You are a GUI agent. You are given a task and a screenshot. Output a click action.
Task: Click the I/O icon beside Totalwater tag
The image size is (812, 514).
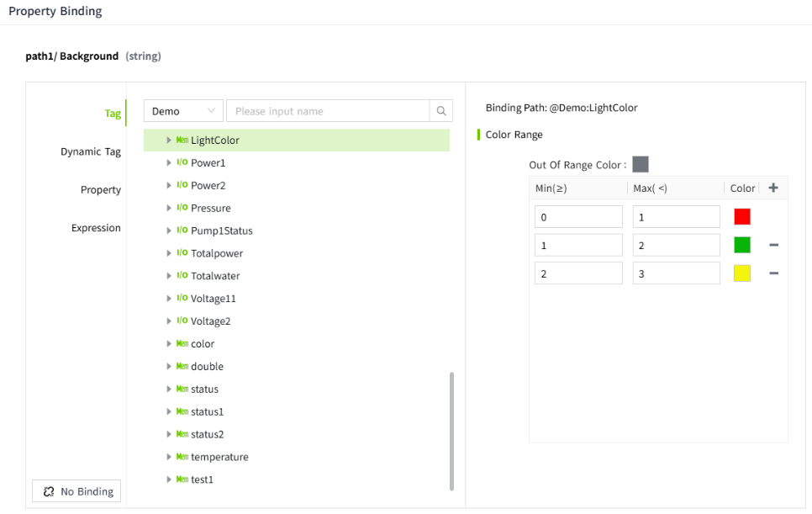tap(182, 276)
